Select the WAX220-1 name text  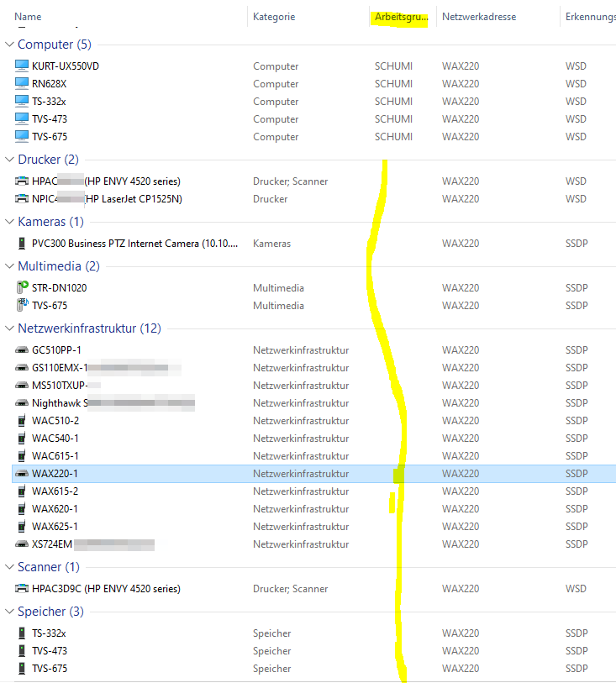[x=55, y=474]
